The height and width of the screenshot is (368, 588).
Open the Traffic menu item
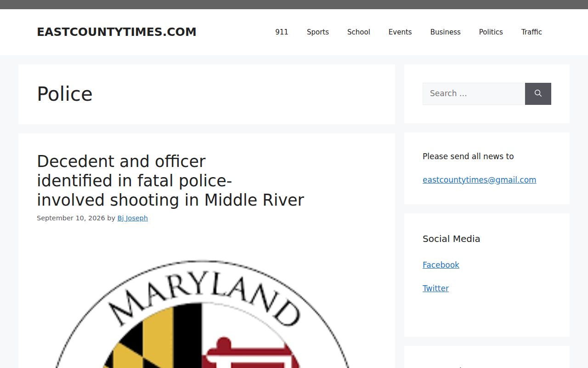(531, 32)
